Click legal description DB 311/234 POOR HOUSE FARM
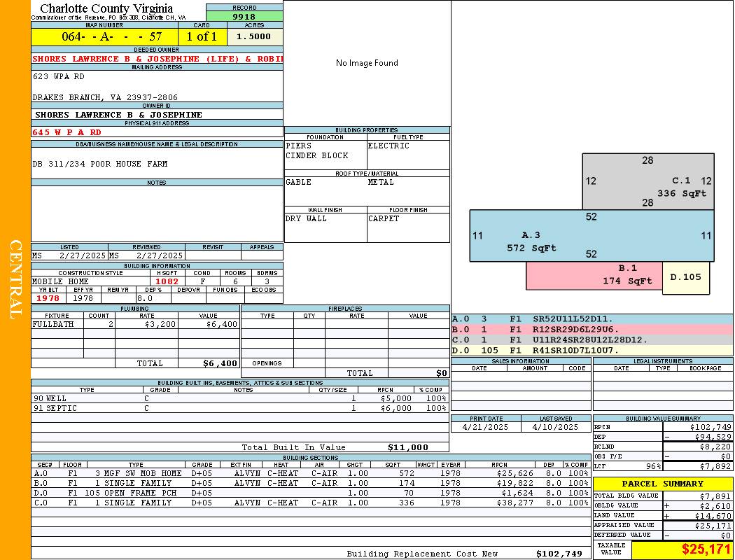The width and height of the screenshot is (735, 560). pos(100,164)
